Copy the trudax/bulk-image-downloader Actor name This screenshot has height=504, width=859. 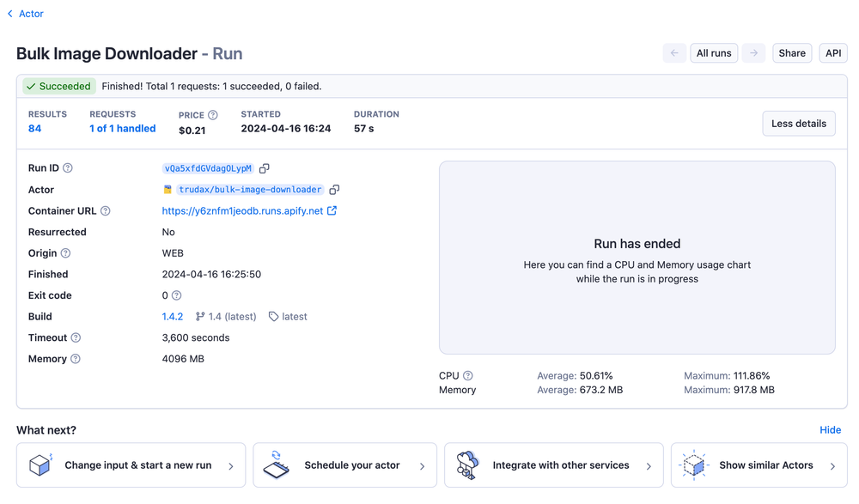coord(333,190)
